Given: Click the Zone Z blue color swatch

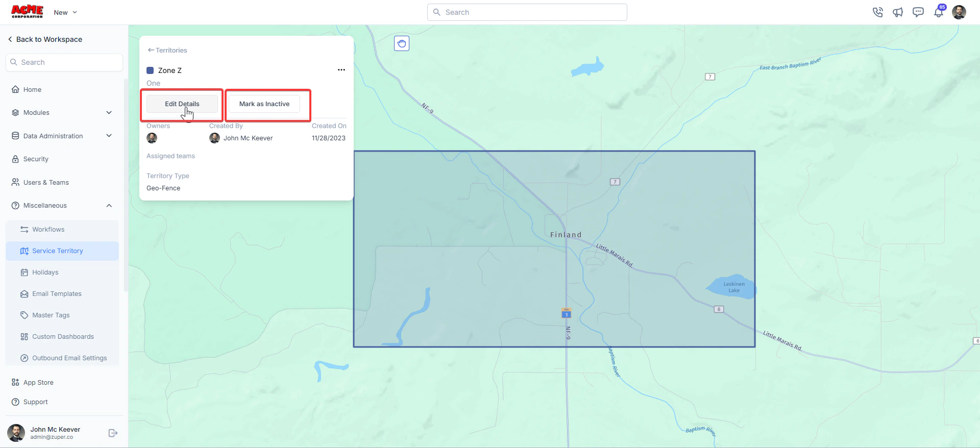Looking at the screenshot, I should click(x=150, y=70).
